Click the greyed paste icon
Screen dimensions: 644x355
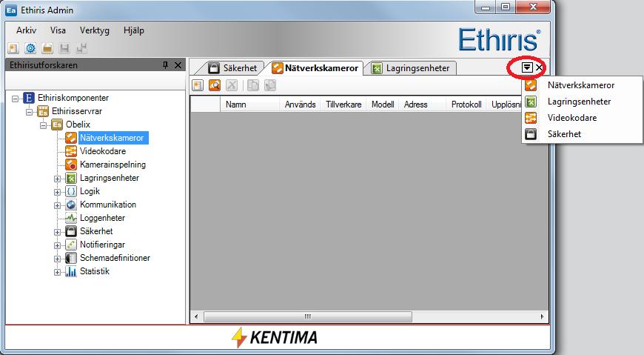click(x=270, y=85)
